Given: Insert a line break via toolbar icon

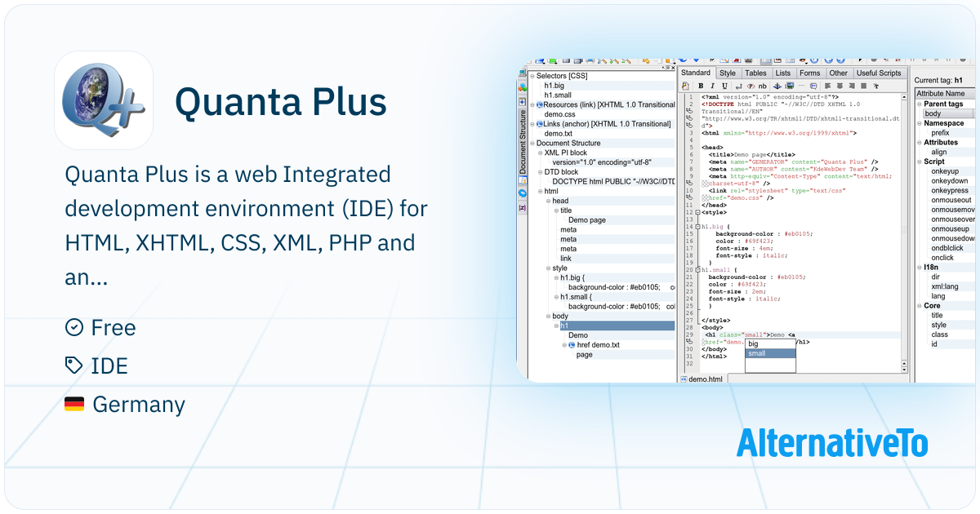Looking at the screenshot, I should [x=739, y=86].
